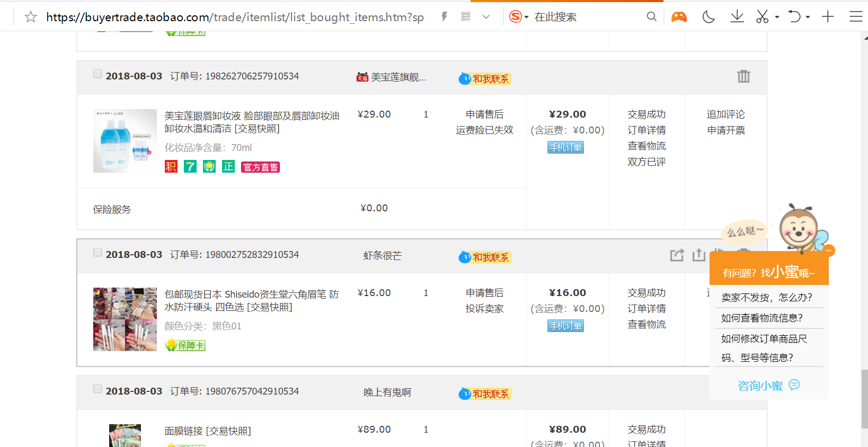
Task: Open Shiseido eyebrow pencil thumbnail
Action: click(x=125, y=319)
